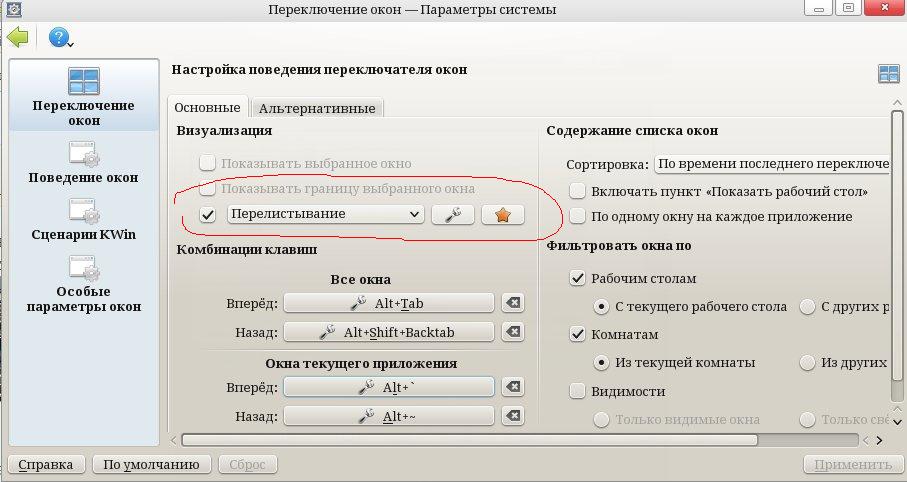This screenshot has width=907, height=482.
Task: Toggle Показывать выбранное окно checkbox
Action: click(208, 163)
